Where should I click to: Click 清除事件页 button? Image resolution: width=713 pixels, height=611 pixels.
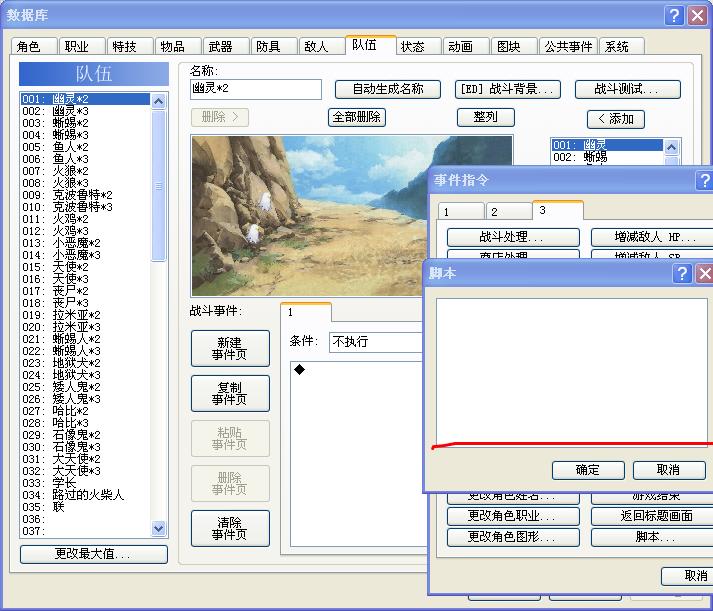(x=230, y=529)
